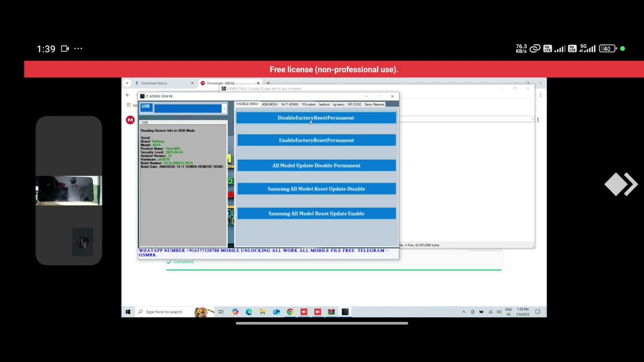Screen dimensions: 644x362
Task: Close the IT ADMIN GSM RK window
Action: (392, 96)
